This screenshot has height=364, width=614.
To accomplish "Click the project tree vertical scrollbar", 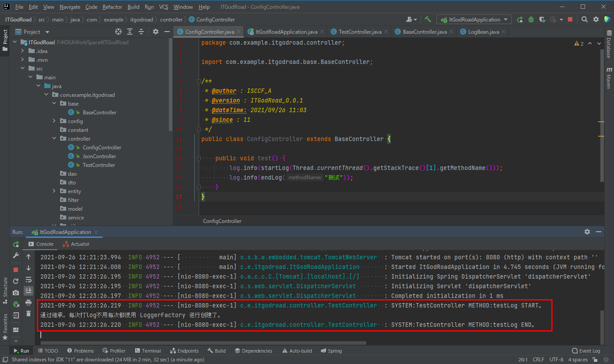I will pos(171,84).
